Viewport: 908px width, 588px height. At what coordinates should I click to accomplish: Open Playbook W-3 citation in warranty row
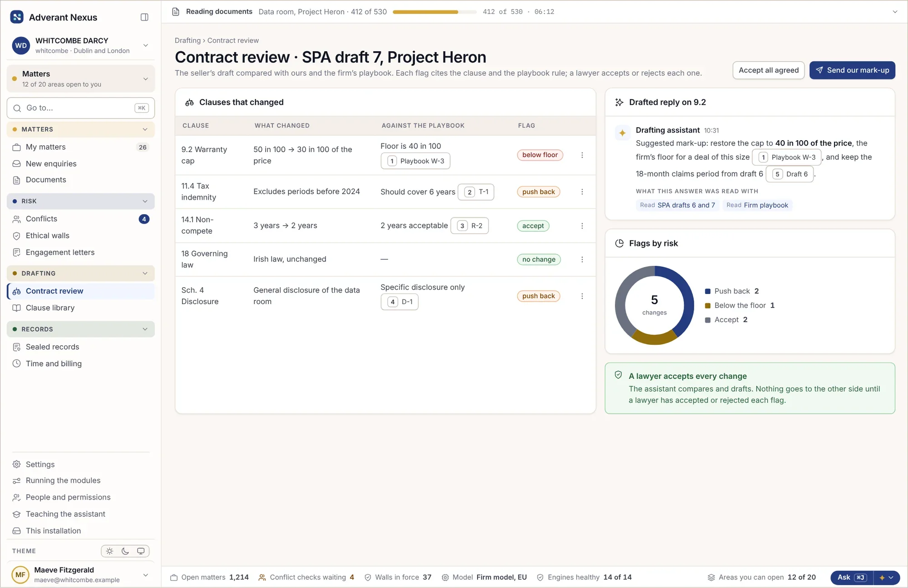coord(415,161)
